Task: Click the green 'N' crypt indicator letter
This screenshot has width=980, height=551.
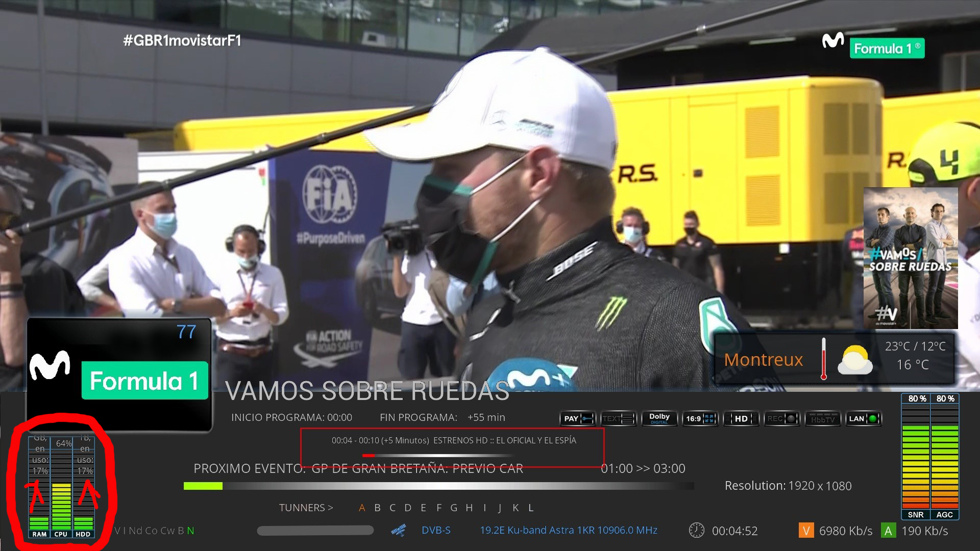Action: coord(190,531)
